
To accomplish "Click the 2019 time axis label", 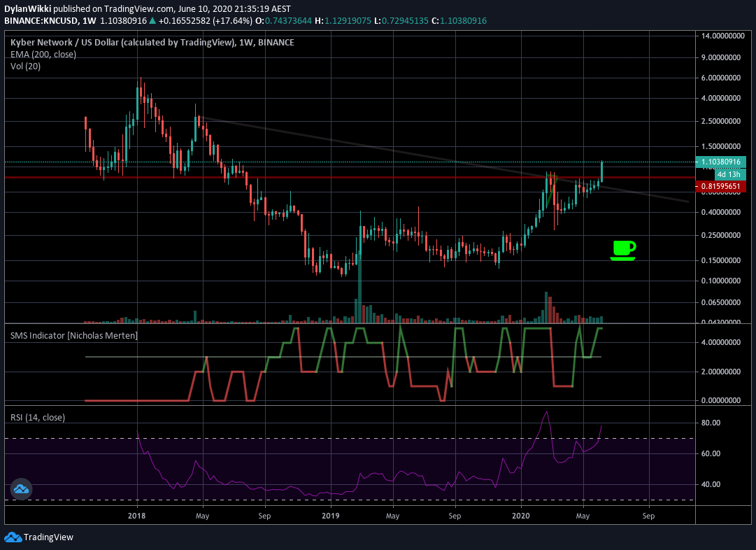I will [x=331, y=516].
